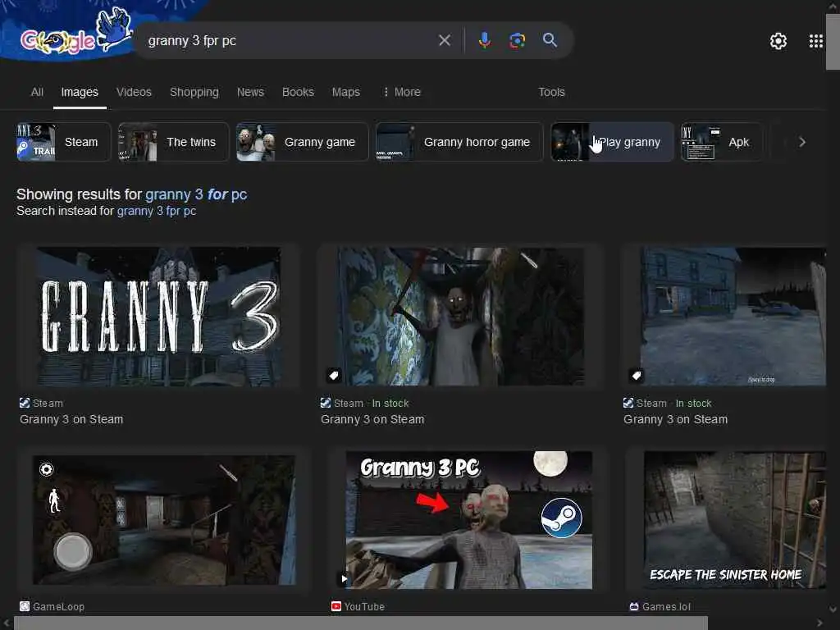Start voice search with microphone icon
The height and width of the screenshot is (630, 840).
click(484, 40)
